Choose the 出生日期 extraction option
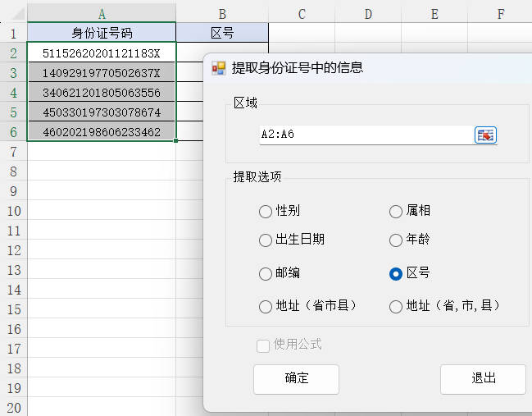Screen dimensions: 532x416 [266, 240]
